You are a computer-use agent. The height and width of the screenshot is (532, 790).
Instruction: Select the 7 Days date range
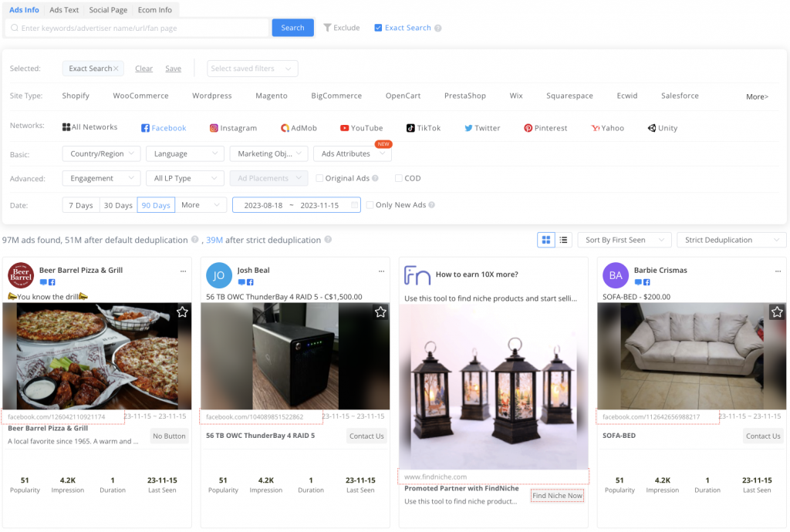[x=80, y=205]
